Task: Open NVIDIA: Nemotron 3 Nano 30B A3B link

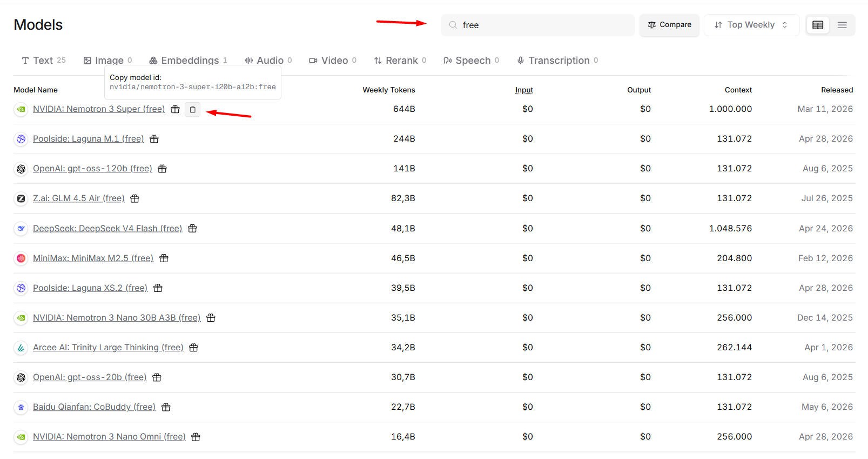Action: [x=117, y=318]
